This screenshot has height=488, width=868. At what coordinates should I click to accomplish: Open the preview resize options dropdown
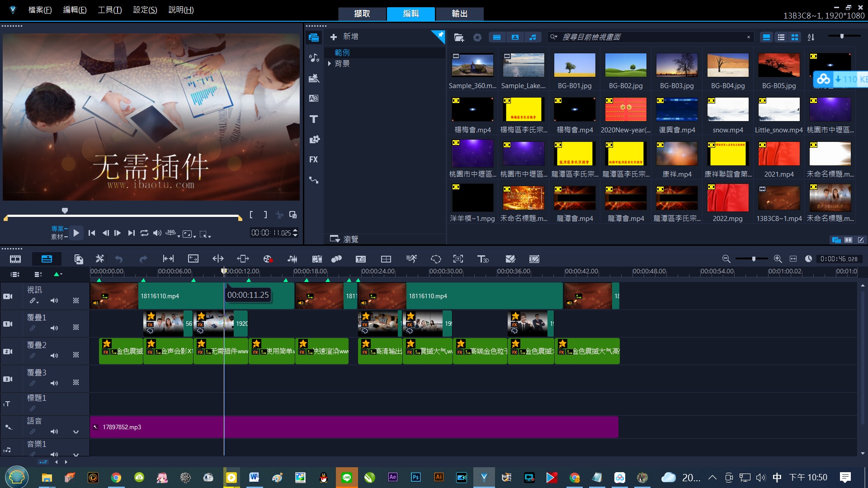point(189,234)
